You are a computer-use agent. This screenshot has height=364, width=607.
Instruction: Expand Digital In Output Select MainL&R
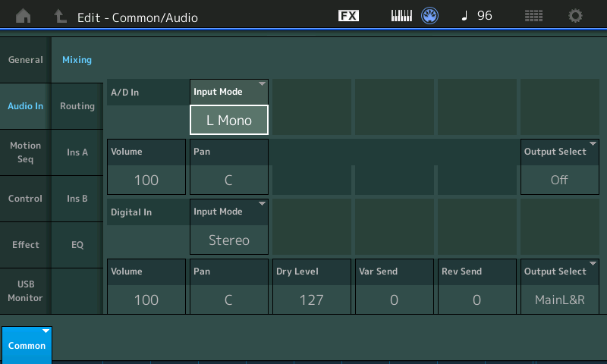pyautogui.click(x=560, y=287)
